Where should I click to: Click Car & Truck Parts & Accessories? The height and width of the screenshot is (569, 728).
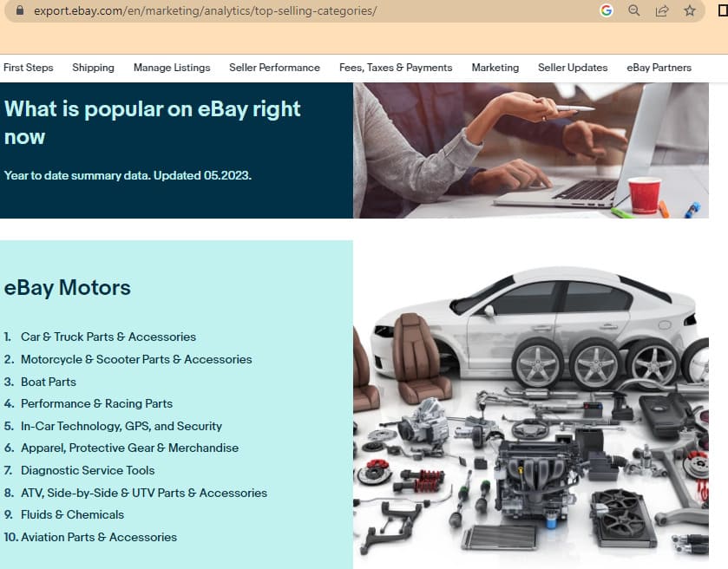pyautogui.click(x=108, y=337)
